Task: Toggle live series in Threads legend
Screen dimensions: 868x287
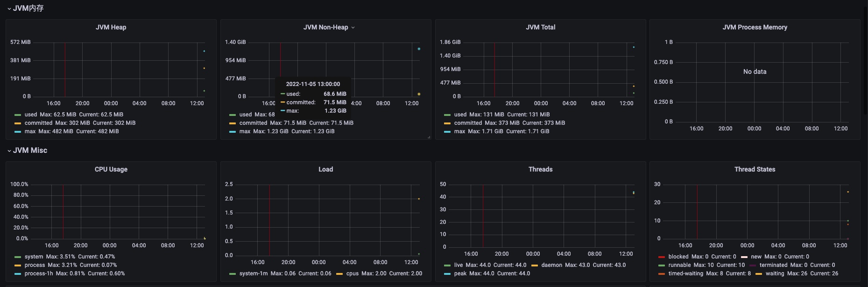Action: point(459,265)
